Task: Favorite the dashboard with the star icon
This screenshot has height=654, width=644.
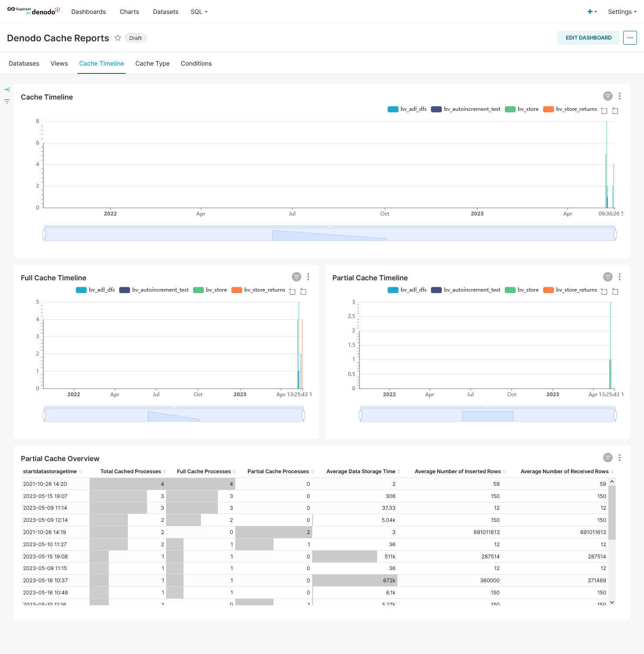Action: coord(118,38)
